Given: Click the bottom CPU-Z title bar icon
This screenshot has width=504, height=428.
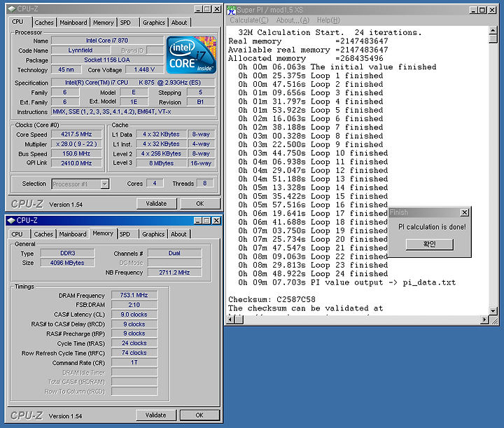Looking at the screenshot, I should pyautogui.click(x=11, y=220).
